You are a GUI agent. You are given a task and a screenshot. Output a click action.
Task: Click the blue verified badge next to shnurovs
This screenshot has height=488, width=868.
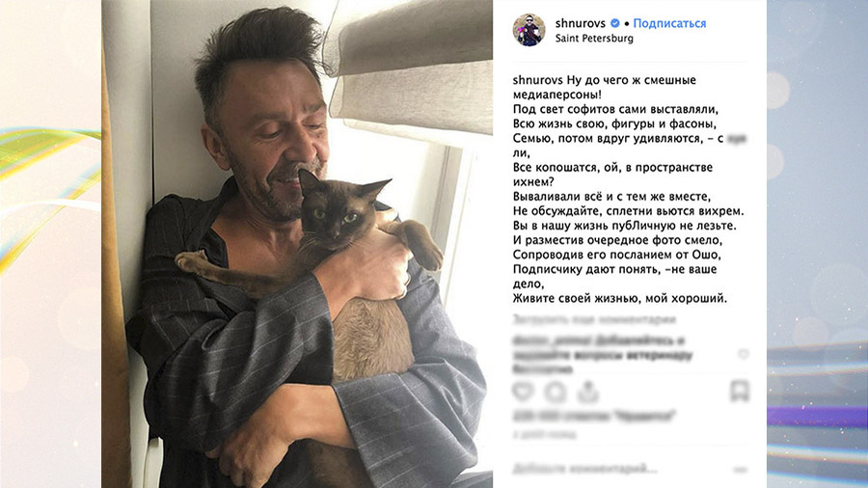click(615, 23)
